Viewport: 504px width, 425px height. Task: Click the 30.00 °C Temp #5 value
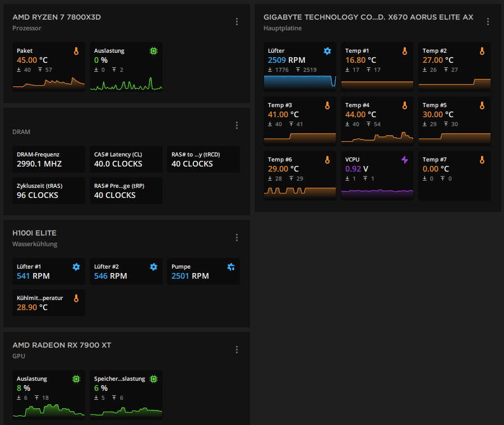[x=438, y=114]
